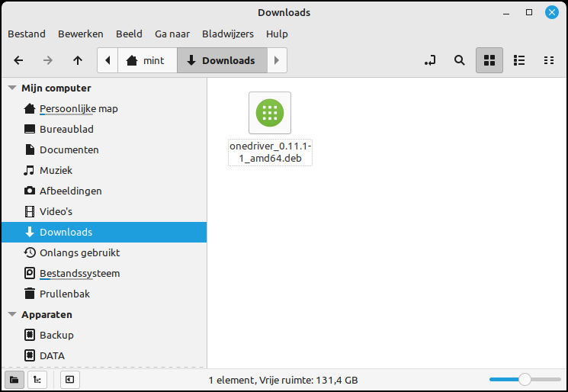Switch to icon grid view
The image size is (568, 392).
[x=489, y=60]
